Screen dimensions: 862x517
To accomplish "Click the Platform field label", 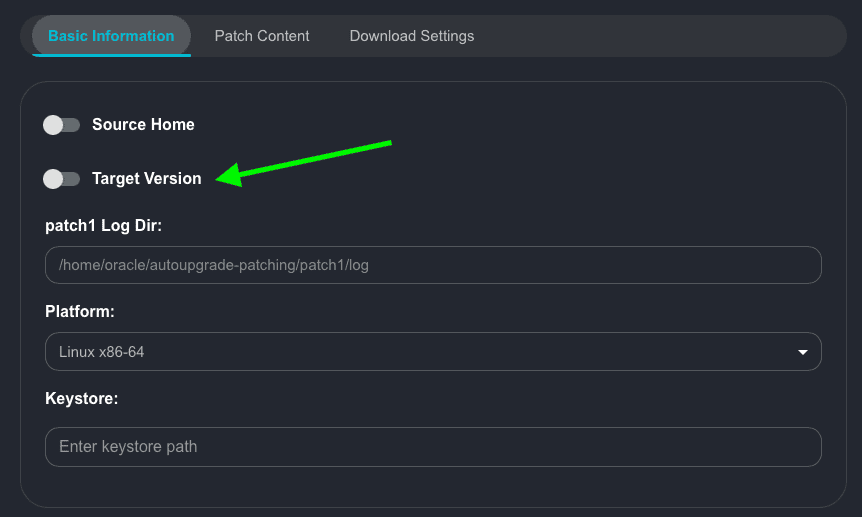I will [80, 312].
